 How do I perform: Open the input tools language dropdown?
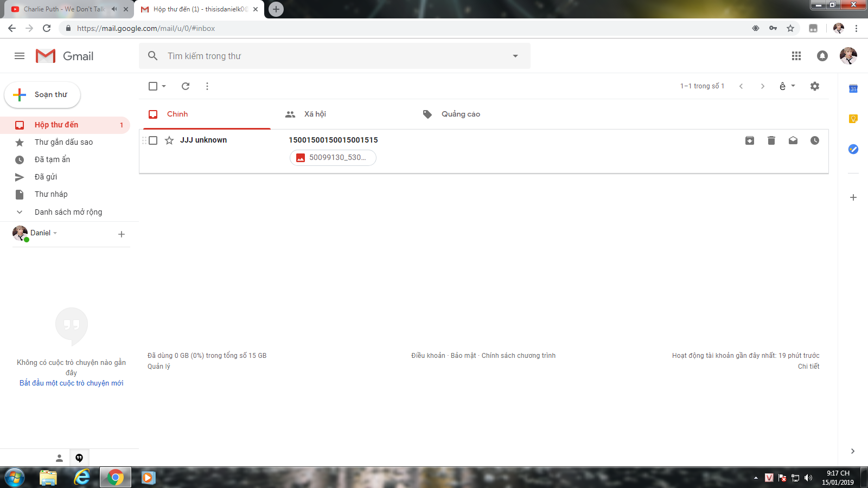coord(787,86)
